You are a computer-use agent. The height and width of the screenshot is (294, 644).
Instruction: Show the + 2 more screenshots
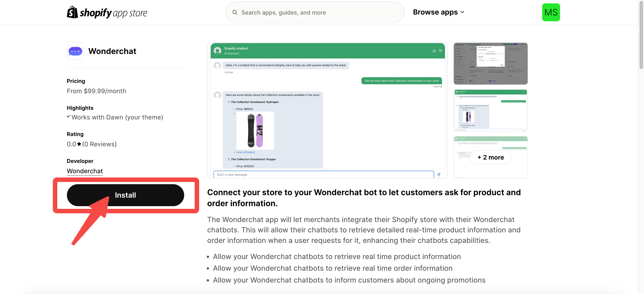490,157
